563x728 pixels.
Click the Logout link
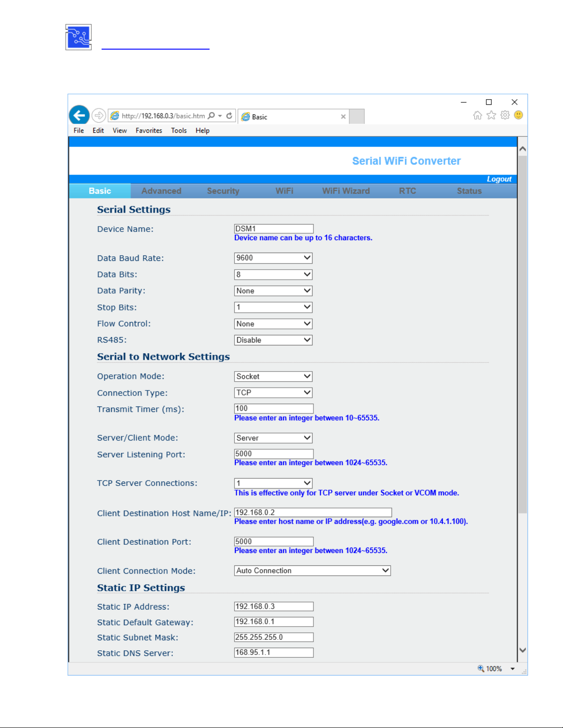(499, 179)
